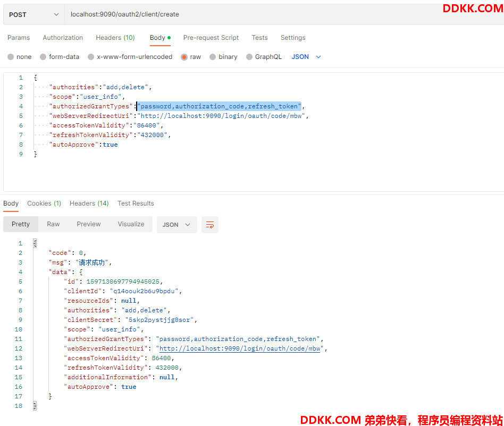The image size is (504, 426).
Task: Open the Tests tab
Action: coord(259,38)
